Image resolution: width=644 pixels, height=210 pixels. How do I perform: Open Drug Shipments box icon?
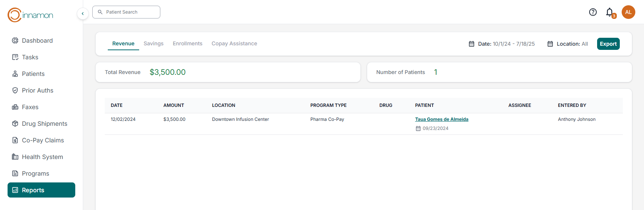[x=15, y=124]
